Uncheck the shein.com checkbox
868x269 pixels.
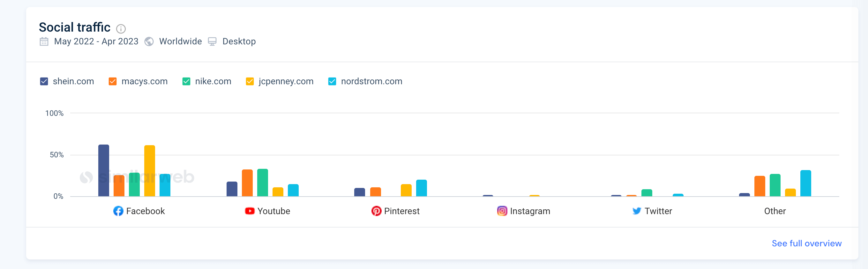pos(44,81)
